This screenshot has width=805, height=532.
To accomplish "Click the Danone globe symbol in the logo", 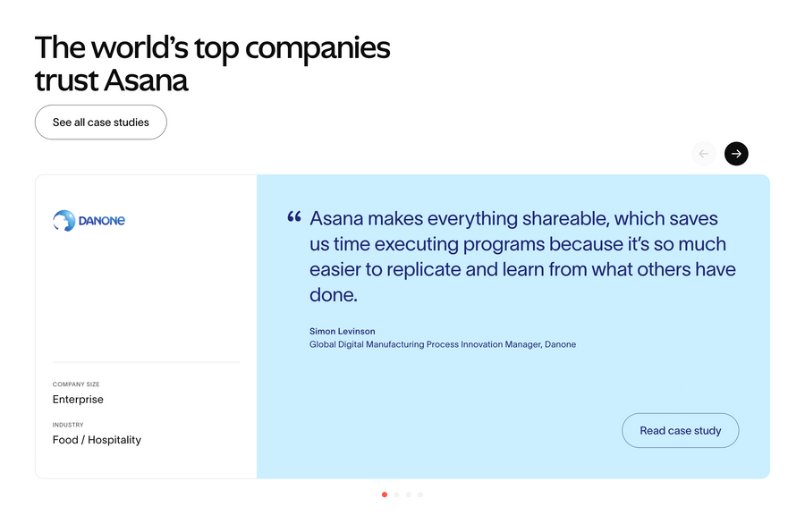I will pos(61,220).
